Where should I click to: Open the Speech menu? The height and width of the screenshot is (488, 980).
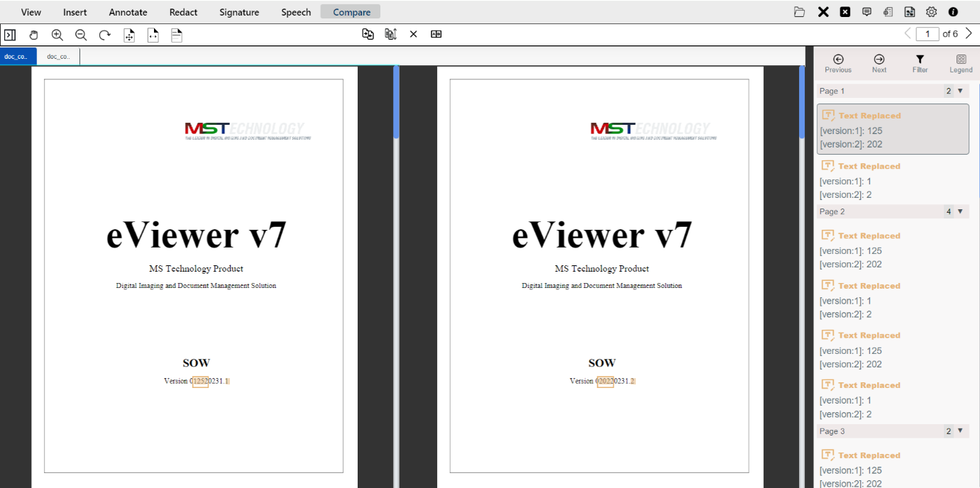[296, 12]
